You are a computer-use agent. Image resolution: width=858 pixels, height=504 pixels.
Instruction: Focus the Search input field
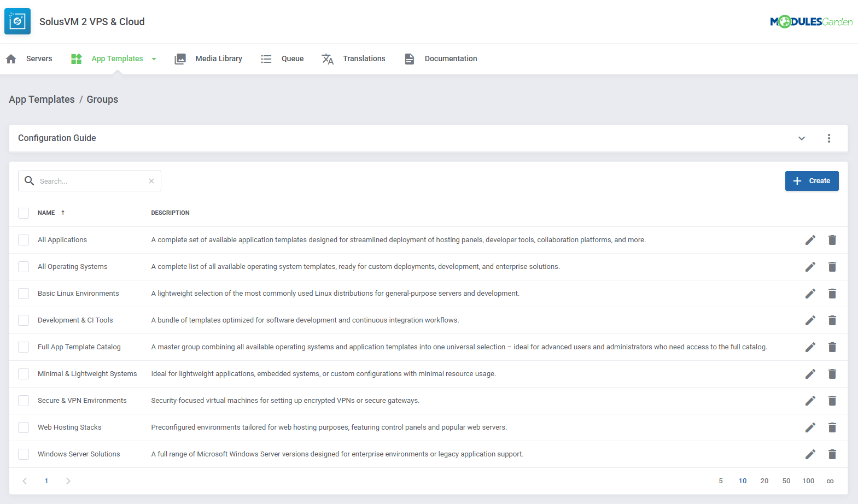[x=90, y=181]
